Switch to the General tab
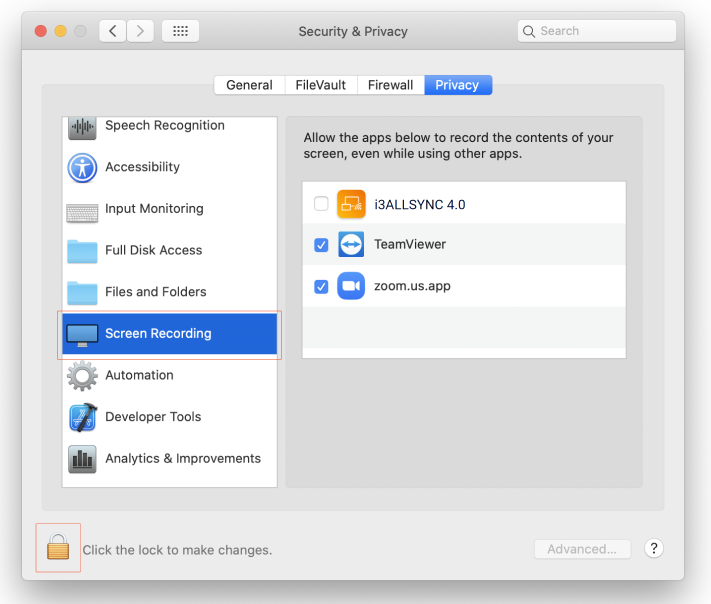Viewport: 711px width, 604px height. (249, 85)
